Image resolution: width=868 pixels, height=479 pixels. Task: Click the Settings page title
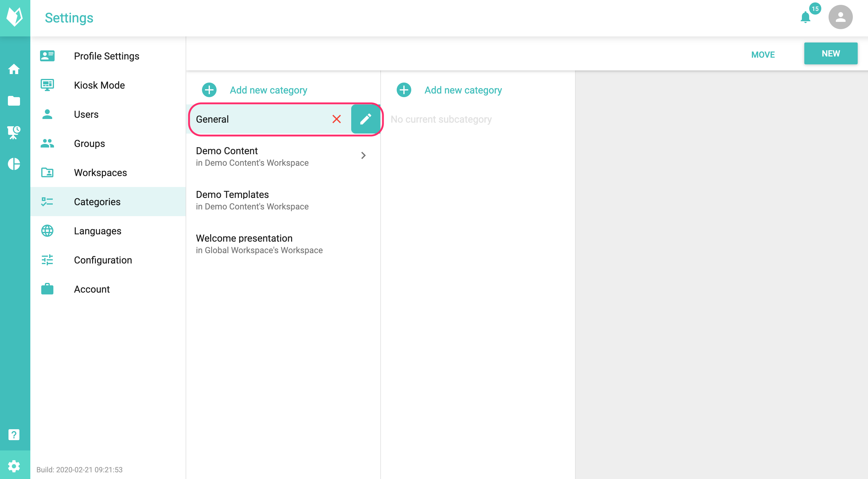[x=69, y=18]
